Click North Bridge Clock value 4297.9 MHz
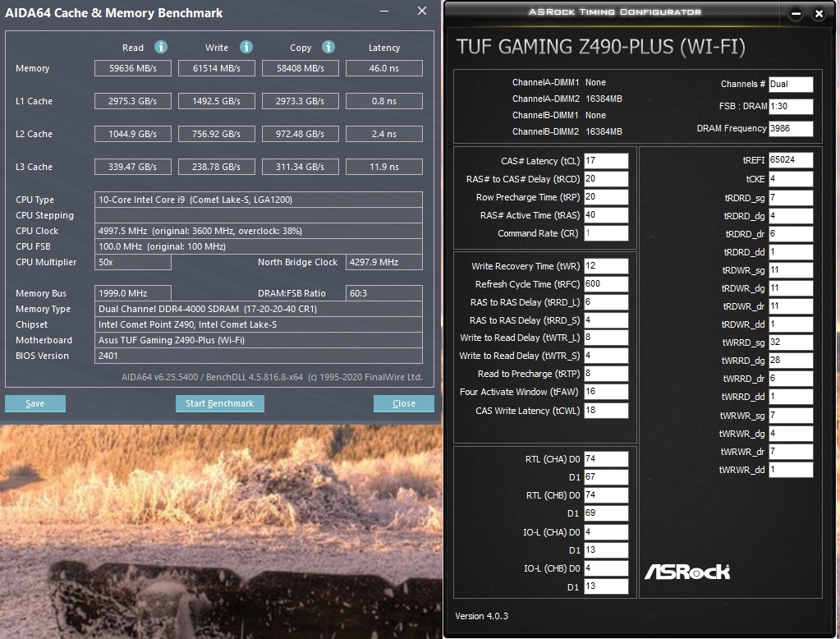The width and height of the screenshot is (840, 639). coord(384,262)
